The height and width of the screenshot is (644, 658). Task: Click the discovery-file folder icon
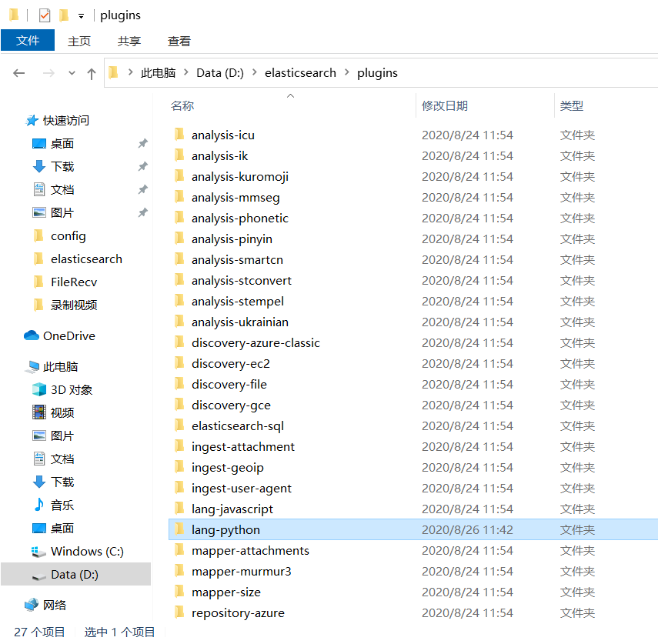point(179,383)
